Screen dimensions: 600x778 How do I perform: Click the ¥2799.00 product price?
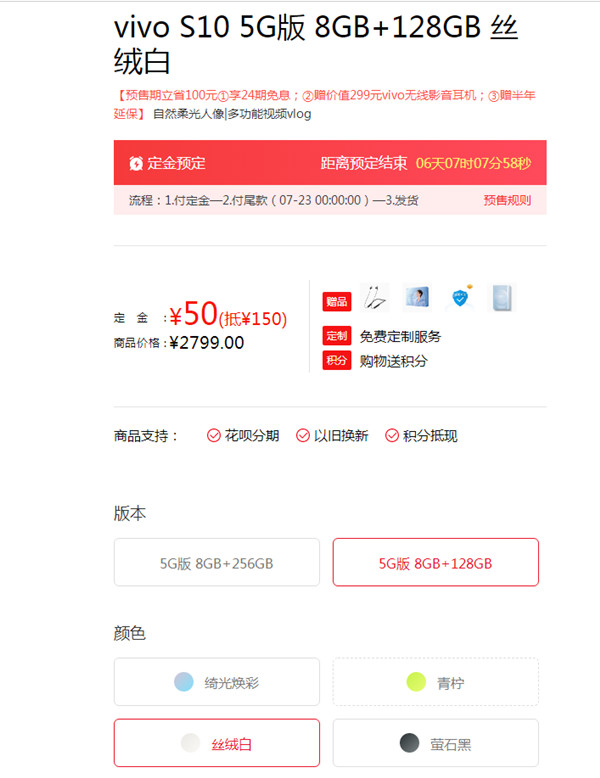coord(206,343)
